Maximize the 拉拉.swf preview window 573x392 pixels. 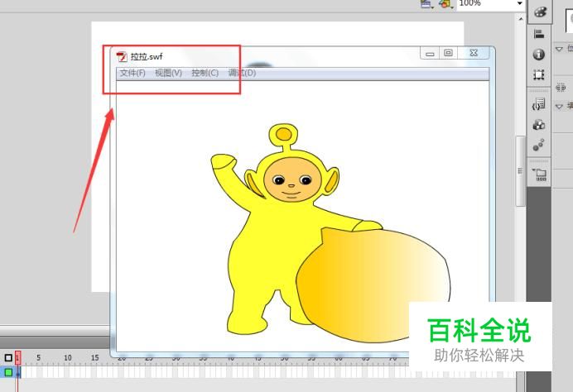pos(449,53)
